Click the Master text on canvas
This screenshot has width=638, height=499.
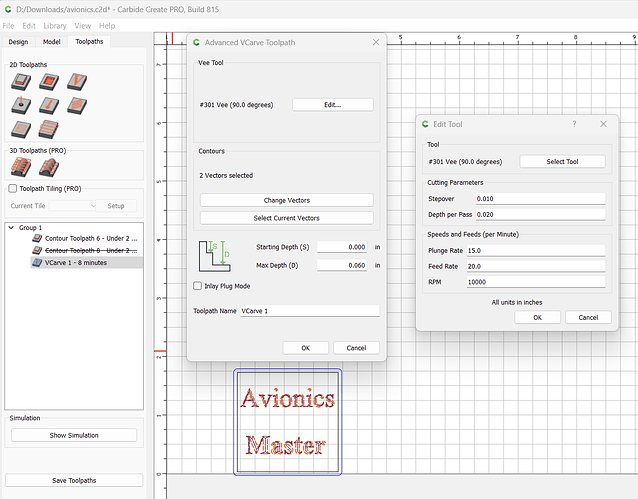286,445
